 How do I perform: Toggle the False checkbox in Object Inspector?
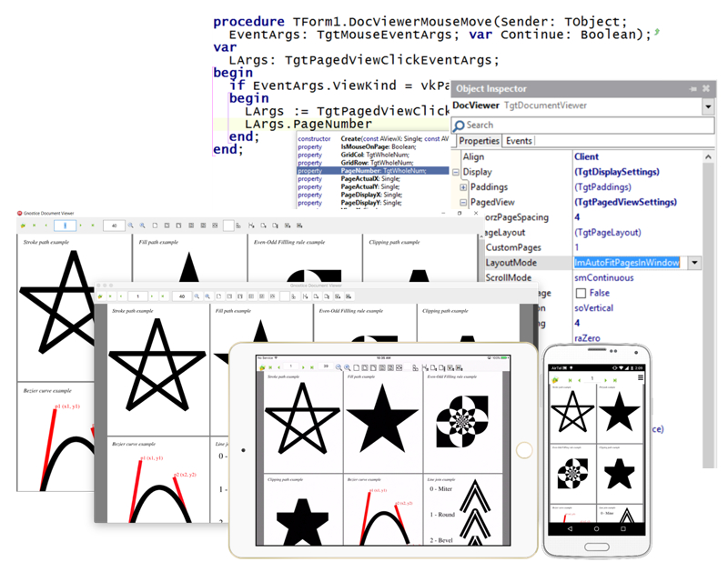pyautogui.click(x=581, y=294)
